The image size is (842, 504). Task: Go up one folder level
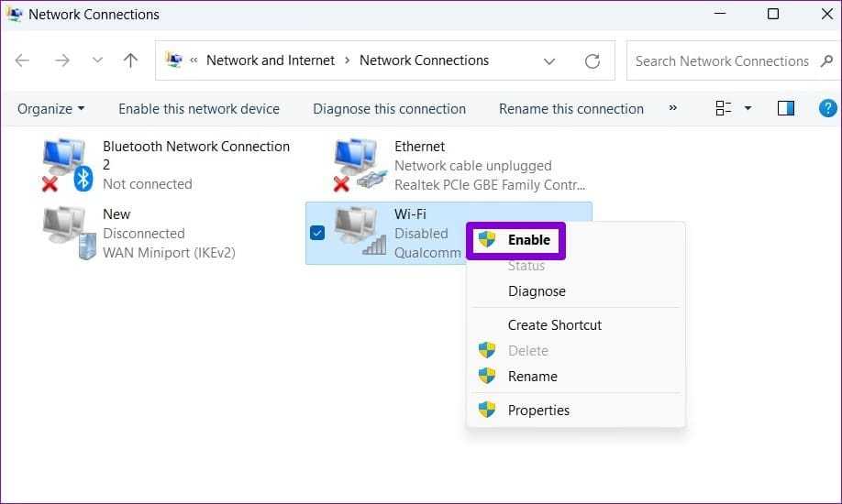[x=131, y=61]
